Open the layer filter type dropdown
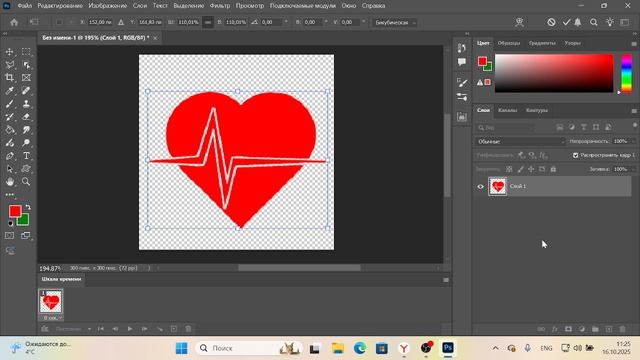 point(505,128)
